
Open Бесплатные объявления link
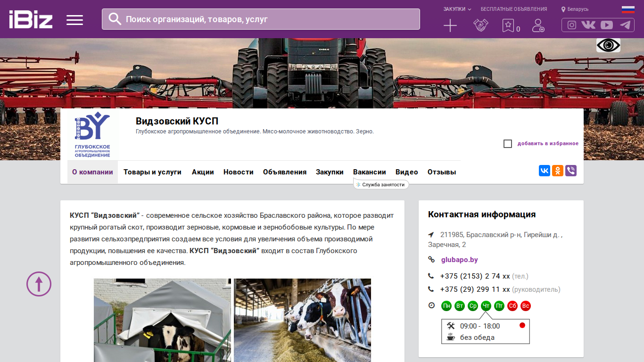click(514, 9)
